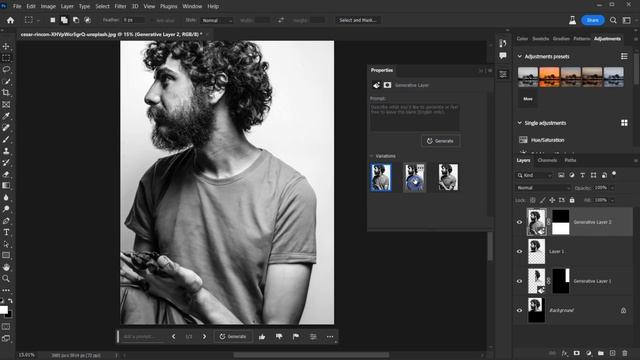Toggle lock image pixels brush icon
This screenshot has width=640, height=360.
[542, 200]
